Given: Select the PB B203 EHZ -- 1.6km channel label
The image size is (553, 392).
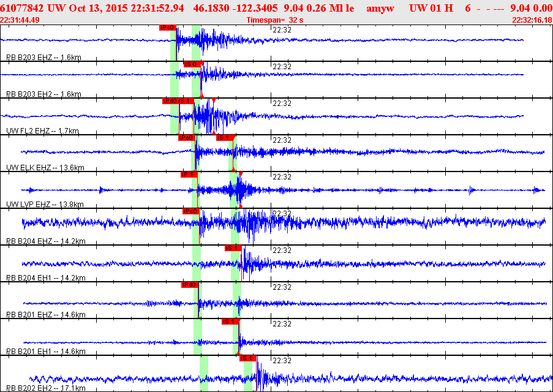Looking at the screenshot, I should [43, 57].
